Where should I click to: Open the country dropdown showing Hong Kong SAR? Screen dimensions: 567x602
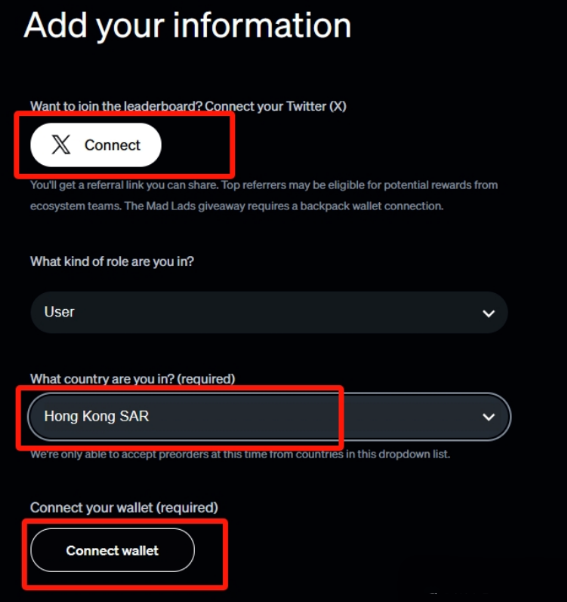[x=269, y=417]
